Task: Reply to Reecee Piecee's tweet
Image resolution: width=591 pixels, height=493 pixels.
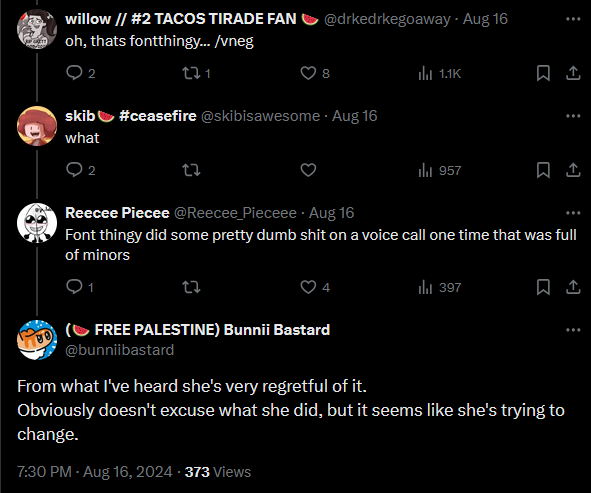Action: pos(74,287)
